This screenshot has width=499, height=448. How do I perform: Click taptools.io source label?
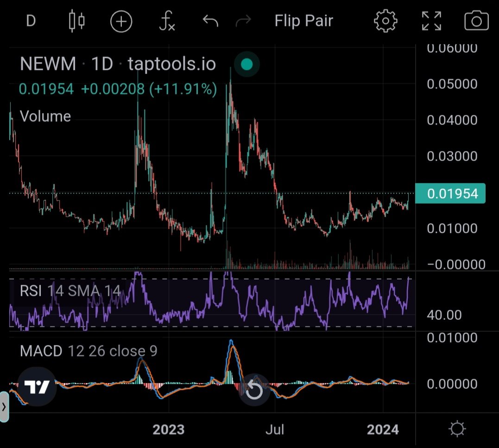click(172, 63)
